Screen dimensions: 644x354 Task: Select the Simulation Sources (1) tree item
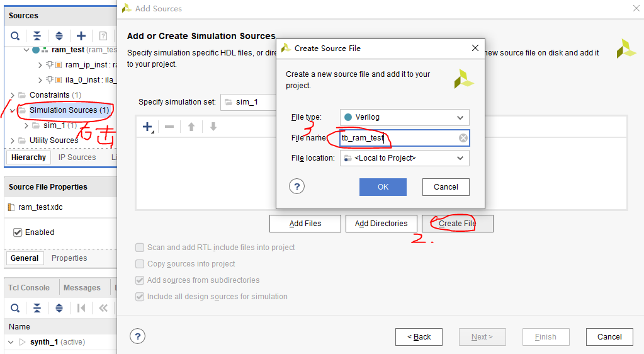pyautogui.click(x=69, y=110)
